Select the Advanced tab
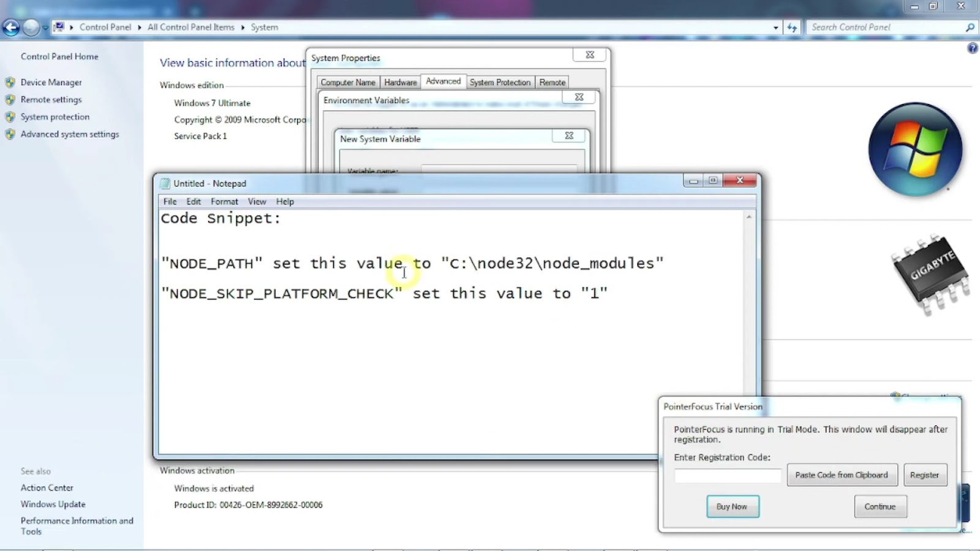 pos(443,81)
